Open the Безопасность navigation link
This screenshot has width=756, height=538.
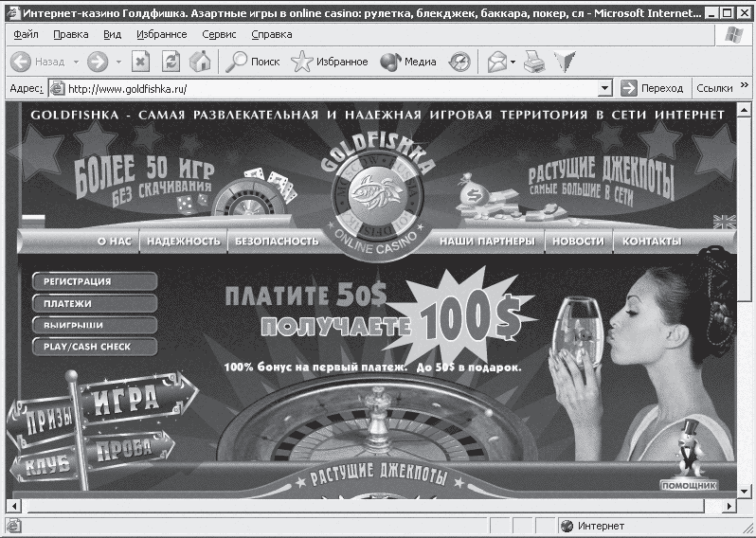pyautogui.click(x=277, y=242)
